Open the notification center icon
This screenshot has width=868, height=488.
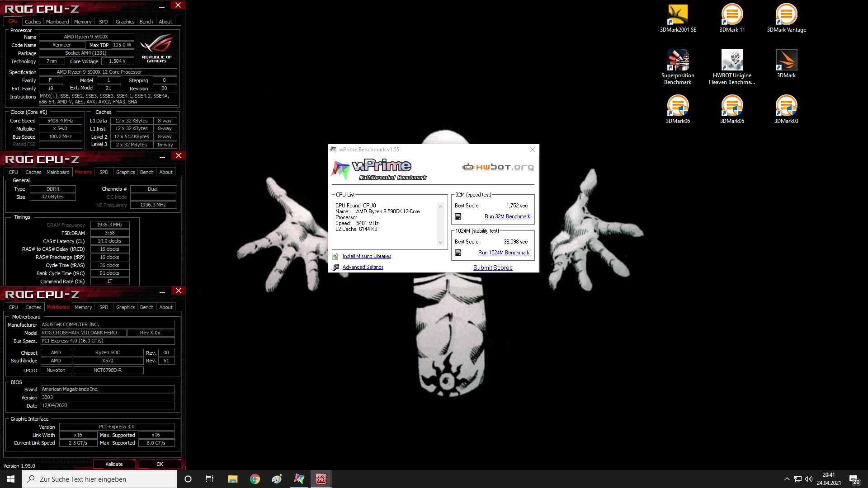click(x=854, y=479)
